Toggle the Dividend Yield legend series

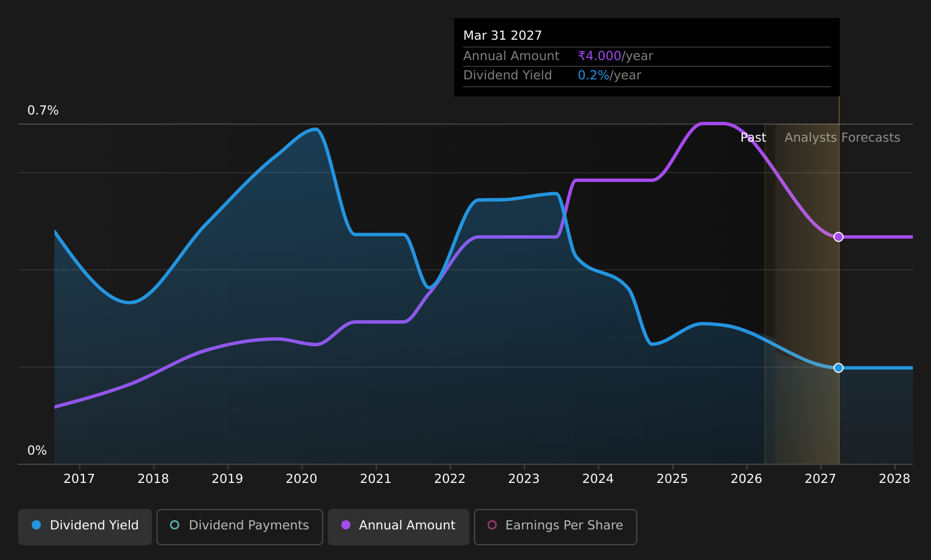[x=85, y=527]
